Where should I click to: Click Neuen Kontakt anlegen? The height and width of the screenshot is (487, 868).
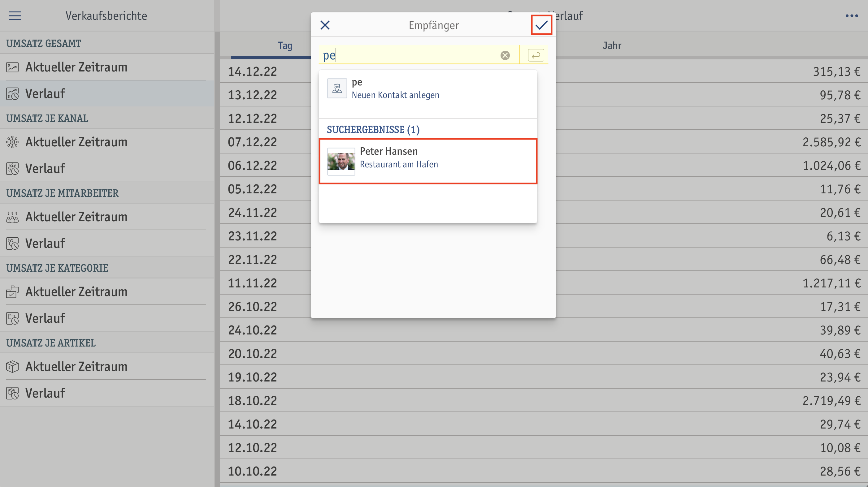click(x=395, y=95)
